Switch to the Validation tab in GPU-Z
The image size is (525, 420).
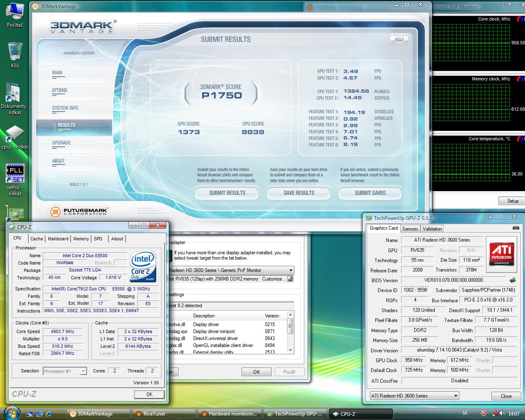[x=432, y=229]
